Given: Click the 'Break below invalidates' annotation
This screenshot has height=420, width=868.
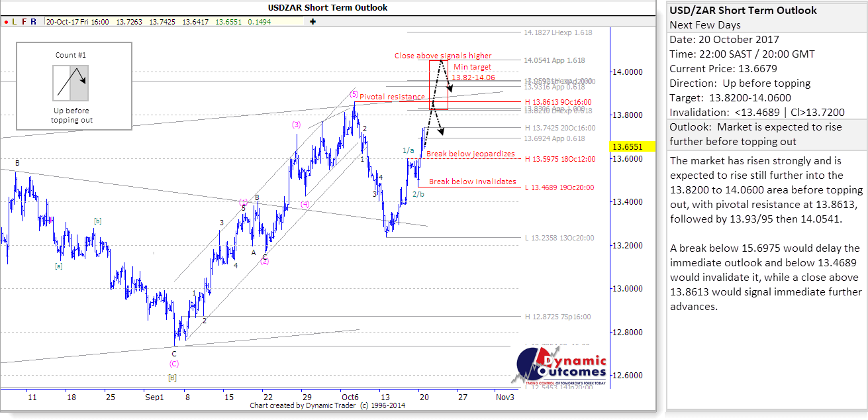Looking at the screenshot, I should pyautogui.click(x=473, y=182).
